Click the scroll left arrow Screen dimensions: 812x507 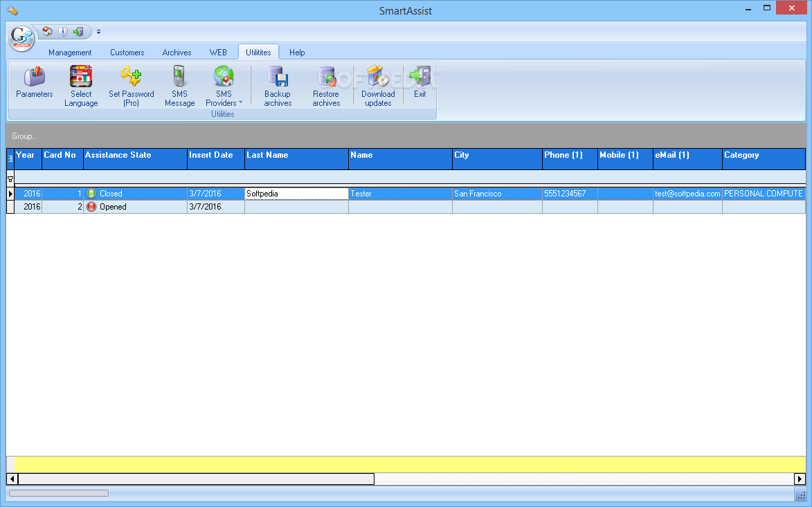pyautogui.click(x=12, y=479)
